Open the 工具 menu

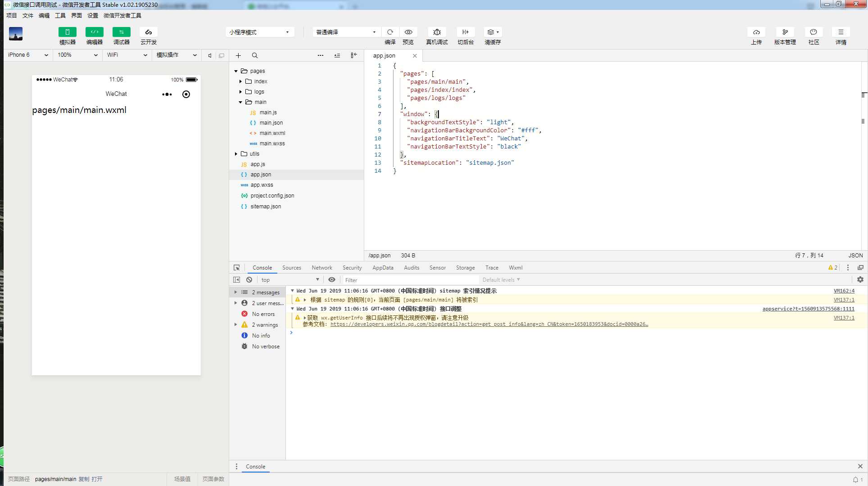60,15
